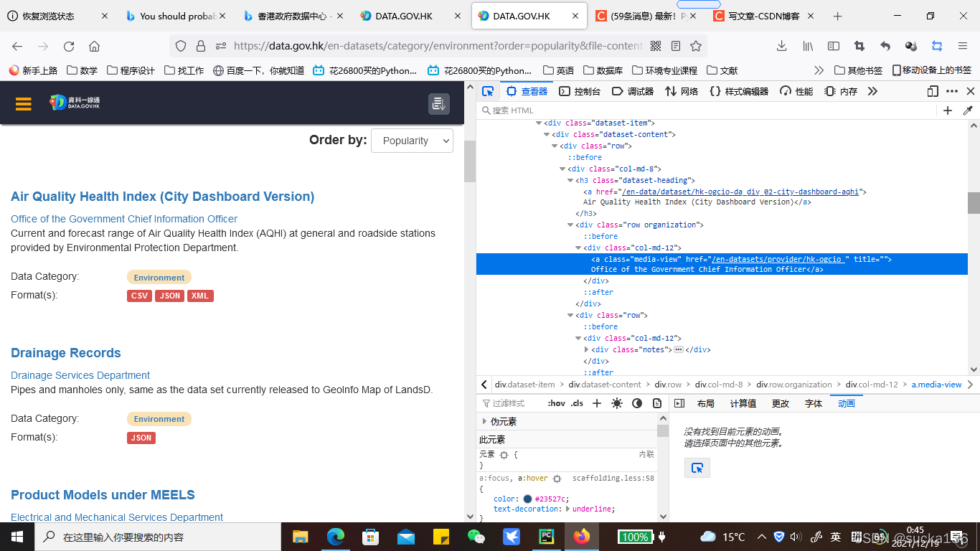Viewport: 980px width, 551px height.
Task: Collapse the div row organization node
Action: click(x=571, y=225)
